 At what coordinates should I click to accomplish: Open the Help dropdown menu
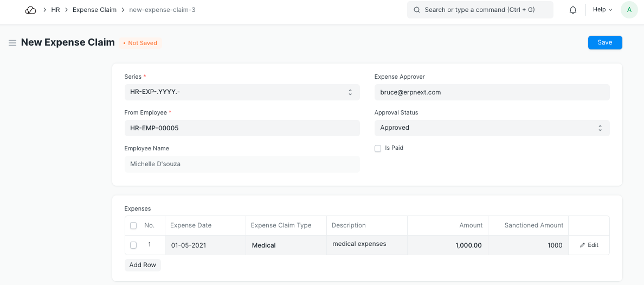tap(602, 10)
